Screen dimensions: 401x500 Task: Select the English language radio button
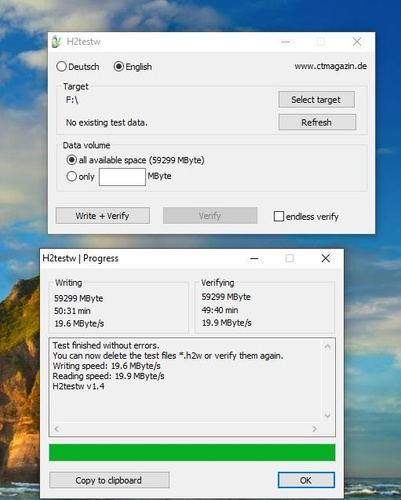click(119, 67)
